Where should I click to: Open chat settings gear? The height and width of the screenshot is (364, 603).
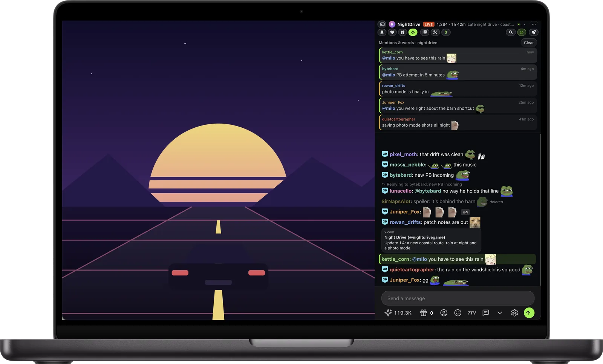[514, 313]
